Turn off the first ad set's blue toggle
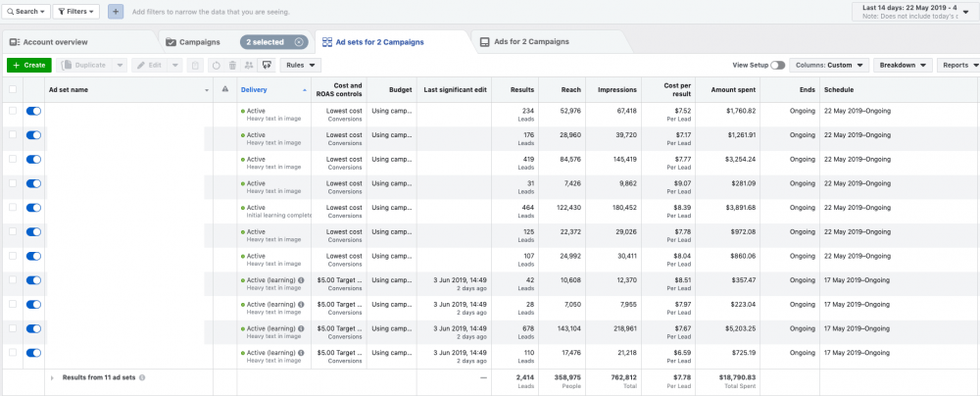 point(34,112)
